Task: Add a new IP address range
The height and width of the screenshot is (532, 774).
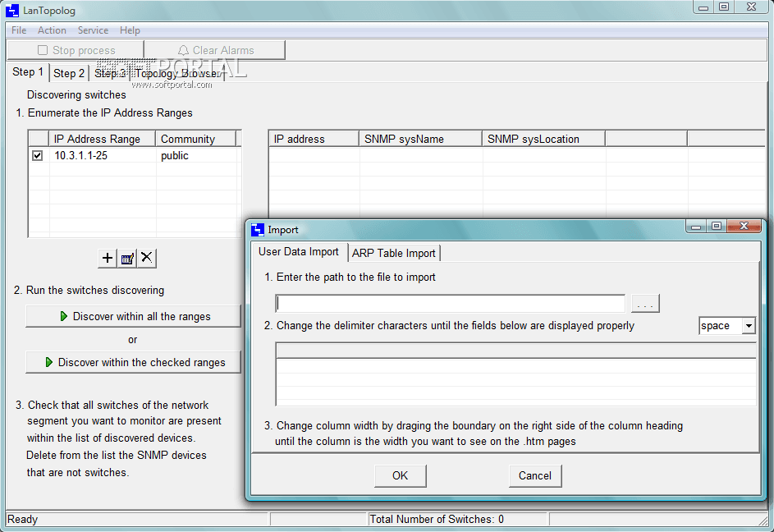Action: point(108,258)
